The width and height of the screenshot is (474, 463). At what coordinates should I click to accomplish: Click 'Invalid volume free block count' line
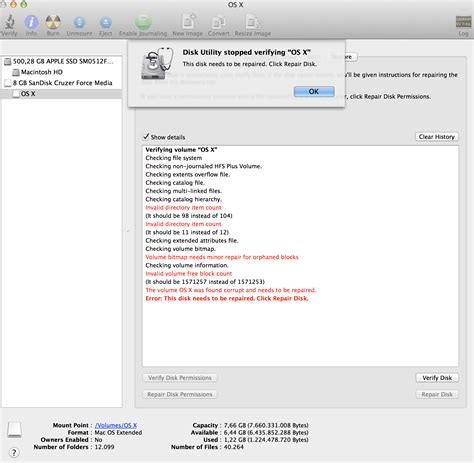[189, 274]
